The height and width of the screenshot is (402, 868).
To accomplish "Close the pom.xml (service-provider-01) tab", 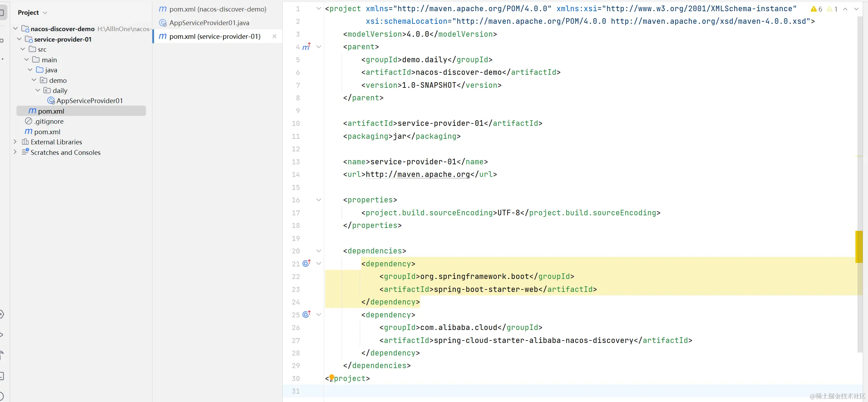I will coord(275,36).
